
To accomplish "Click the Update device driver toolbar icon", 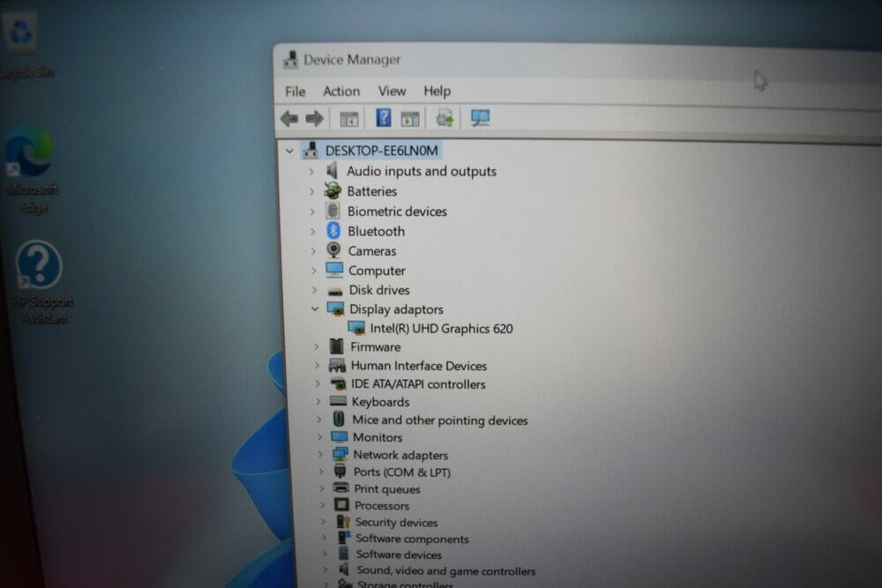I will pos(445,118).
